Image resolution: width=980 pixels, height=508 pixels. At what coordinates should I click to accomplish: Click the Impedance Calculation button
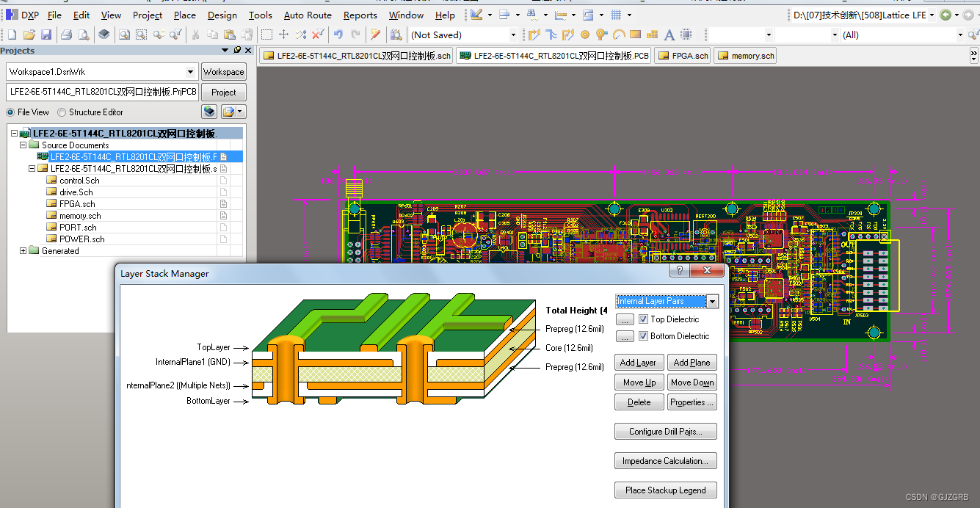665,460
